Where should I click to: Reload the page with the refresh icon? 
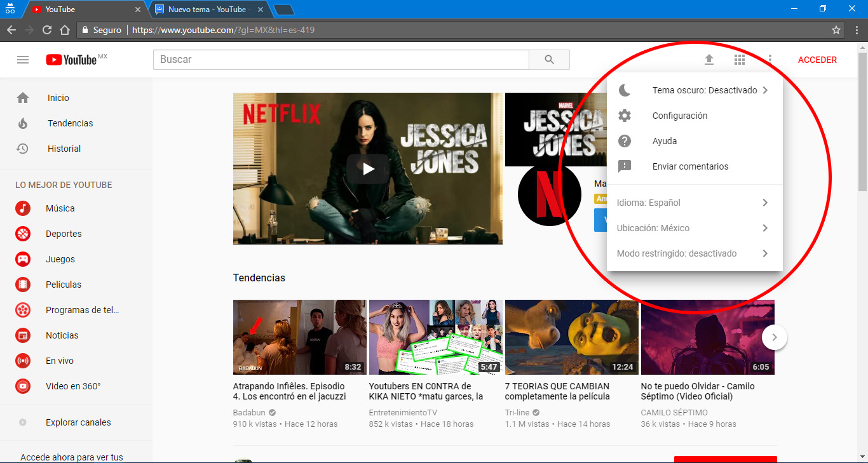(46, 30)
